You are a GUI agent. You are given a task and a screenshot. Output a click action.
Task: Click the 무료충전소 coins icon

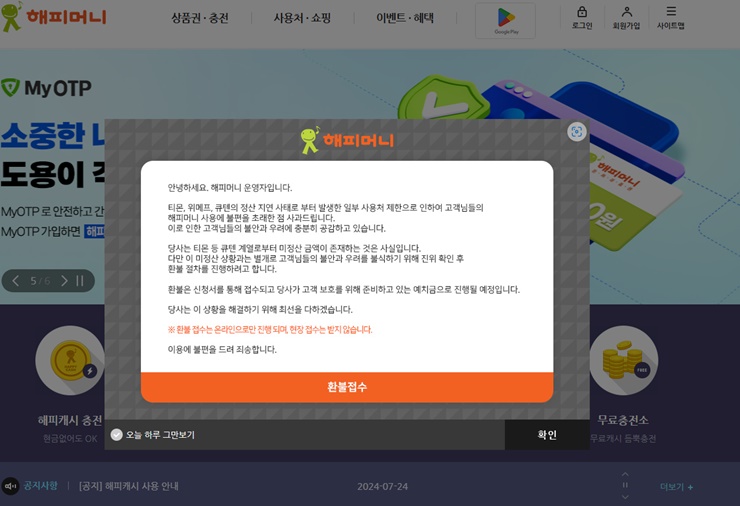point(623,361)
